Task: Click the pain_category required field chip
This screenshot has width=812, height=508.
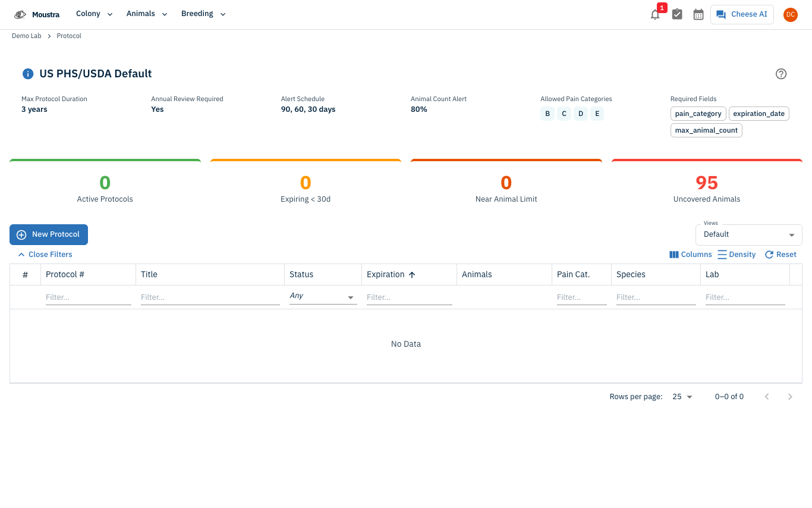Action: (698, 114)
